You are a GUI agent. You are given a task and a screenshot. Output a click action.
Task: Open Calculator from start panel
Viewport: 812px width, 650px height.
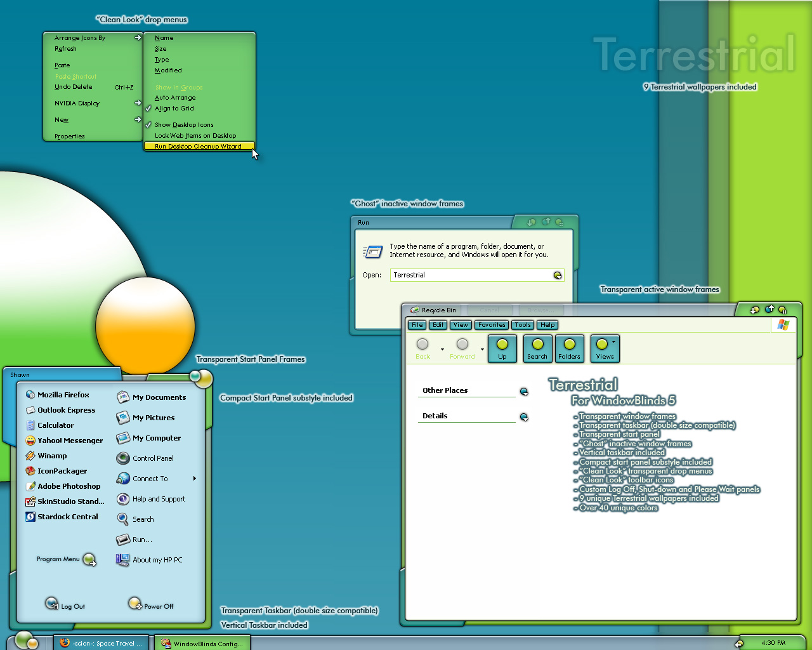point(49,425)
